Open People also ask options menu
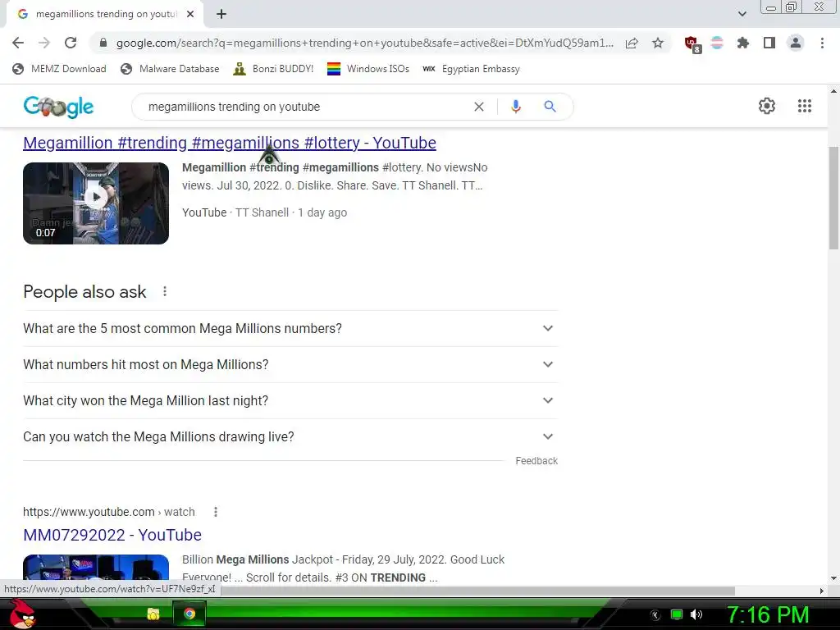The height and width of the screenshot is (630, 840). click(x=165, y=291)
